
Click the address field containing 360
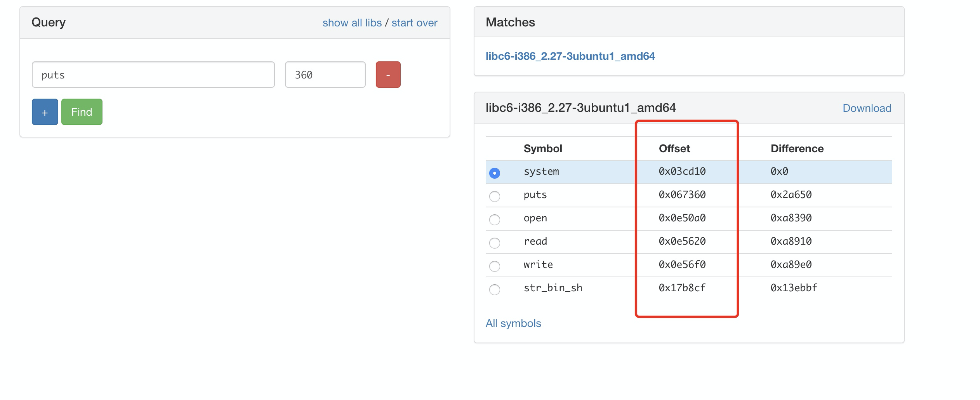click(x=325, y=75)
